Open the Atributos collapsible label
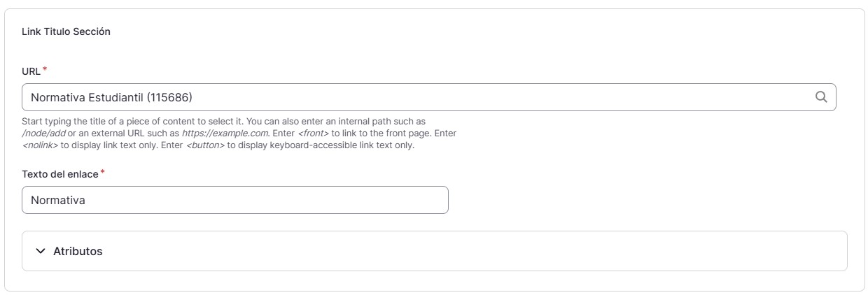The height and width of the screenshot is (295, 868). pos(78,251)
